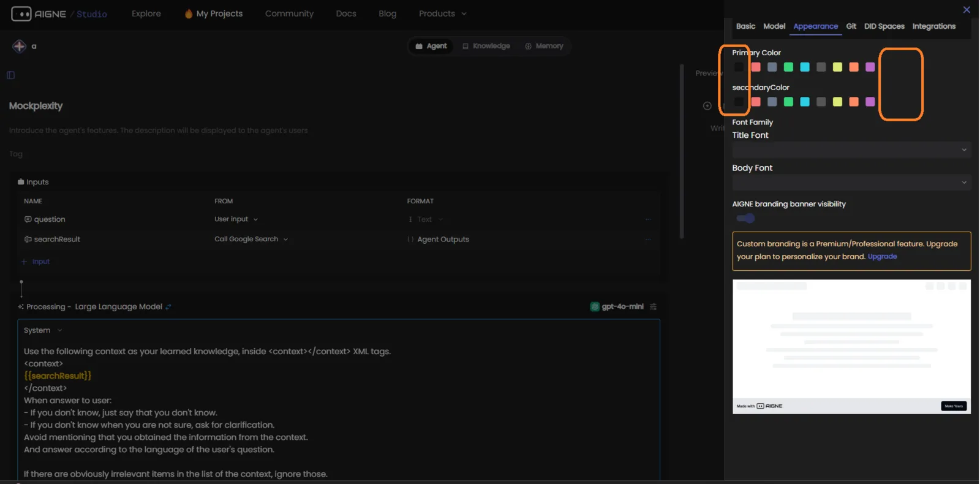Open the more options menu for searchResult row
This screenshot has height=484, width=980.
tap(648, 240)
